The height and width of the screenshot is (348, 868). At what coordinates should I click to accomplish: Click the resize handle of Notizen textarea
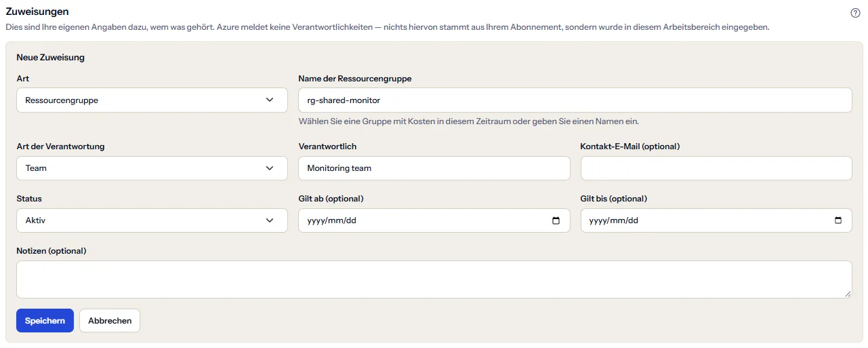[848, 294]
